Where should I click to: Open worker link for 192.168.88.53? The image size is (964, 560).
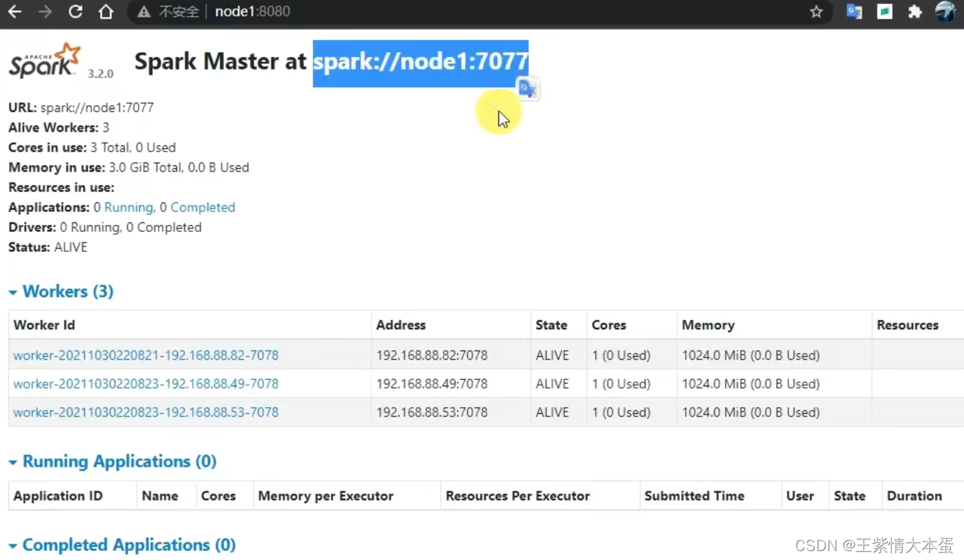146,412
